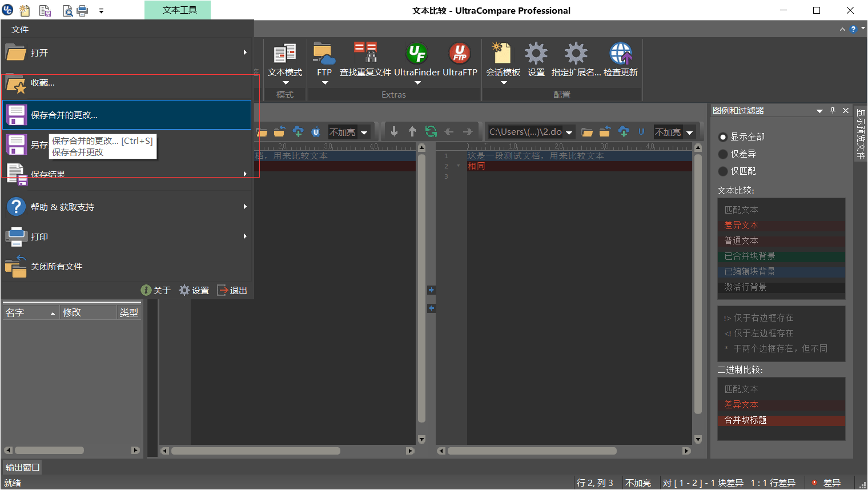Click the right merge arrow in center toolbar
The image size is (868, 490).
tap(468, 132)
